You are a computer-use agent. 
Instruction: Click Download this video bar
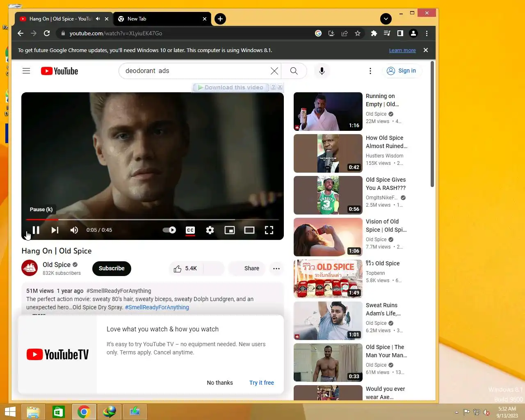pyautogui.click(x=231, y=87)
